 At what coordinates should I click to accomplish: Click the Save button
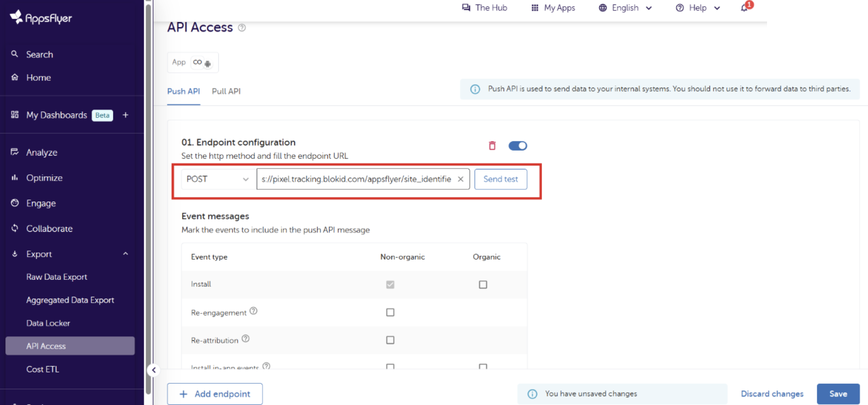click(x=838, y=394)
